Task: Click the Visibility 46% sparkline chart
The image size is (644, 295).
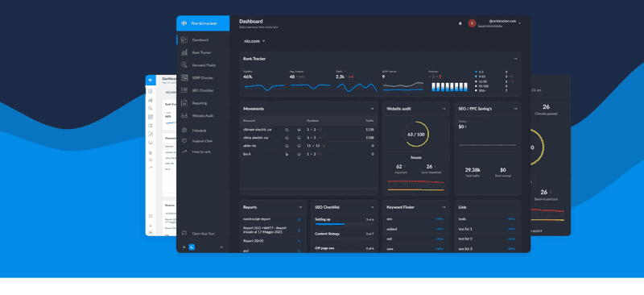Action: pos(264,87)
